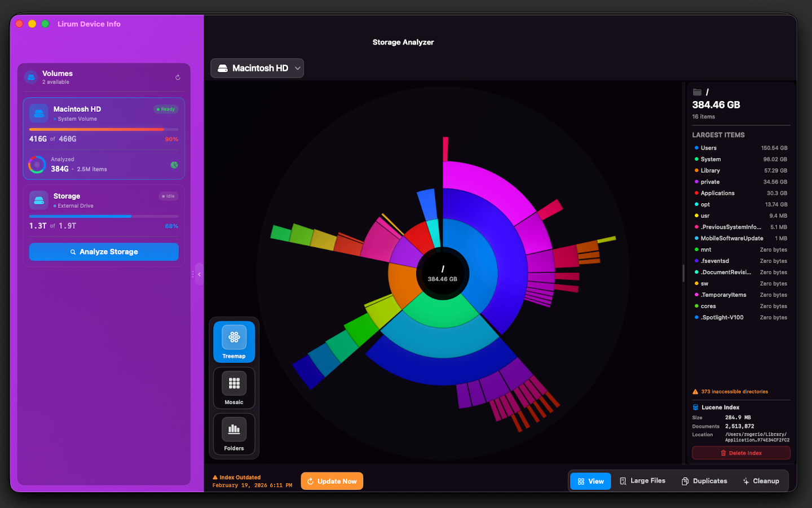Click the Storage drive usage progress bar
Image resolution: width=812 pixels, height=508 pixels.
104,216
